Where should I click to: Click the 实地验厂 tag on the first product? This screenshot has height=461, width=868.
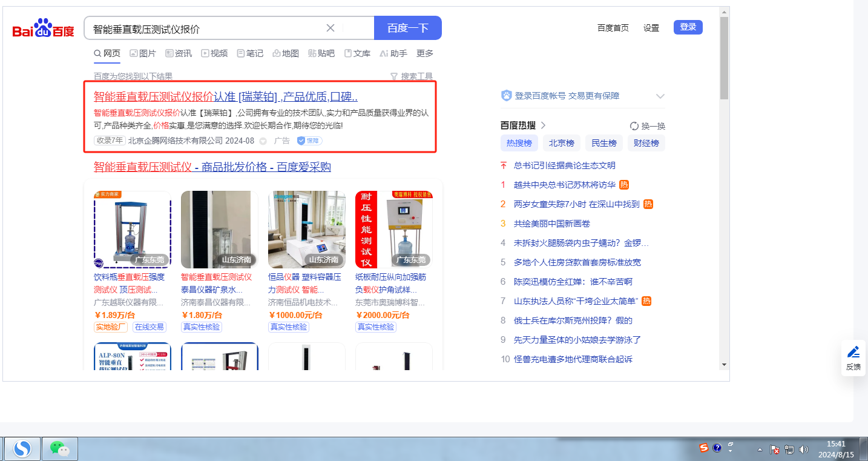click(x=111, y=327)
